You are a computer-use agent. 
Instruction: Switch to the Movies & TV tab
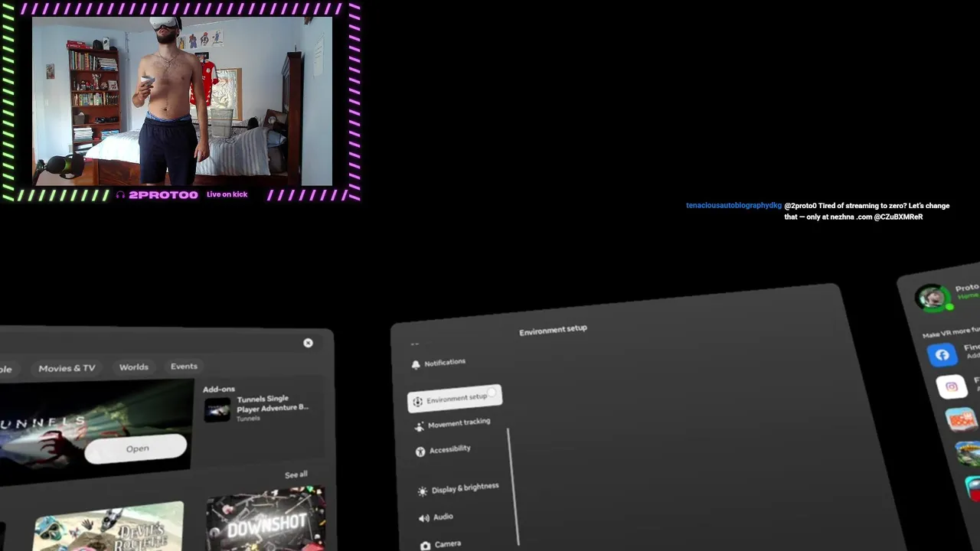67,368
